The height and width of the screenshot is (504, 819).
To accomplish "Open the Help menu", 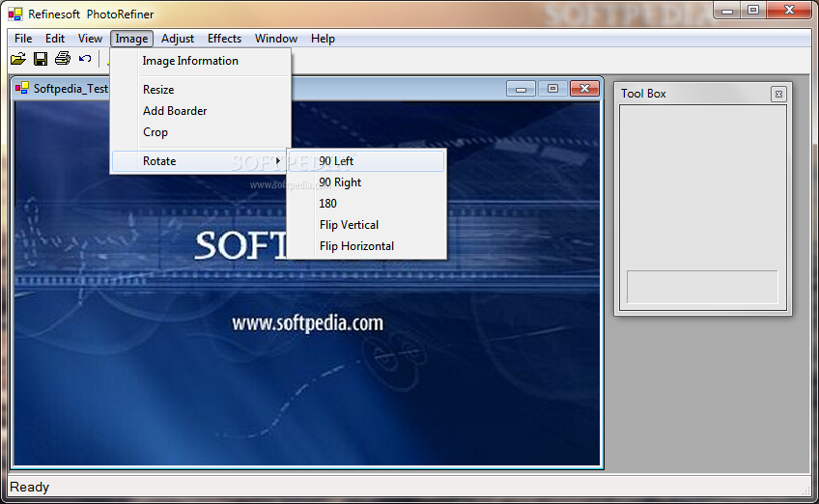I will tap(323, 39).
